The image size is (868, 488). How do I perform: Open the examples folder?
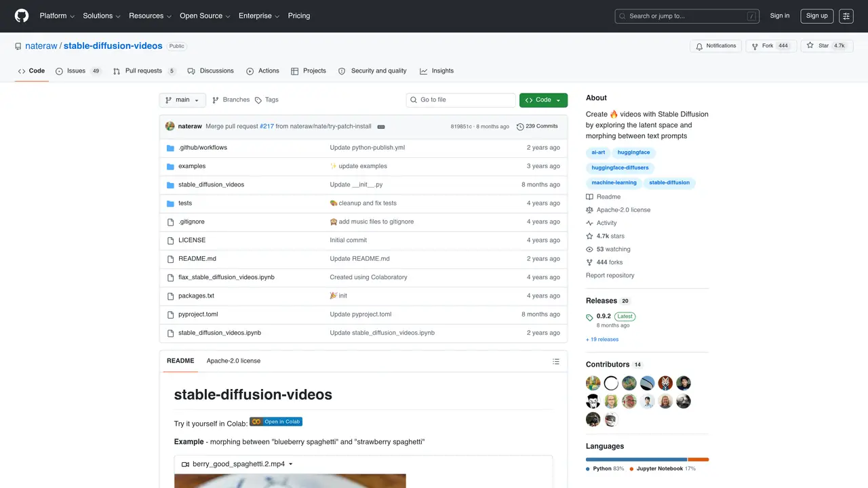pos(192,166)
